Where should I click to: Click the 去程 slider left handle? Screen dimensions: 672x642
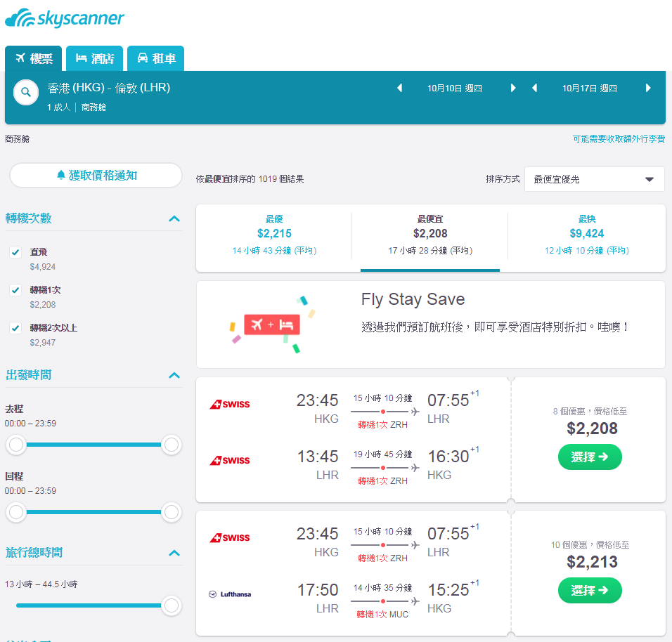coord(16,445)
